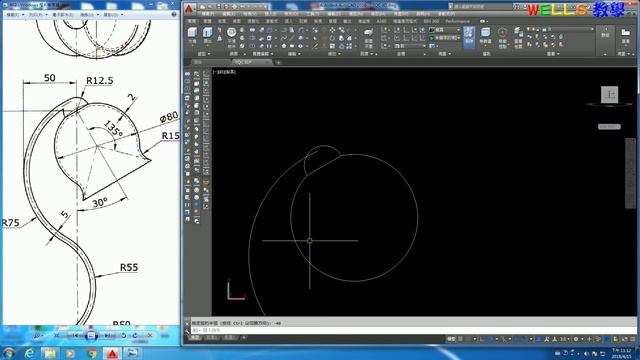640x360 pixels.
Task: Click Save in the Quick Access toolbar
Action: click(x=218, y=7)
